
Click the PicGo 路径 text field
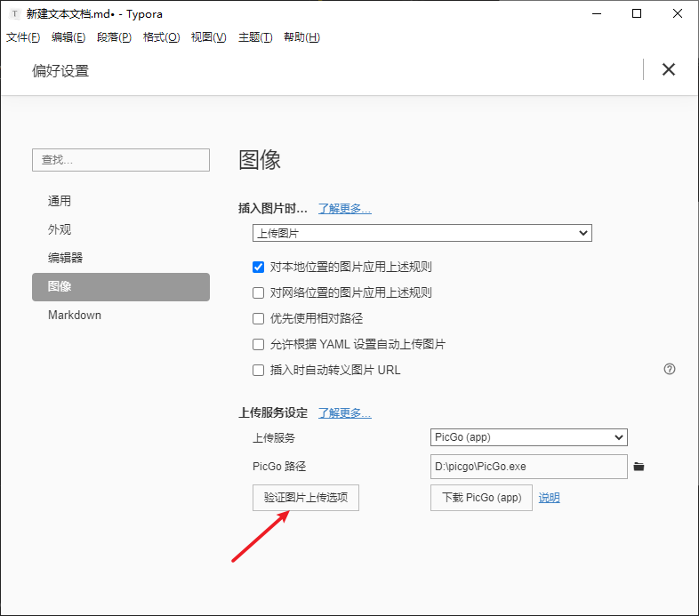pyautogui.click(x=529, y=467)
